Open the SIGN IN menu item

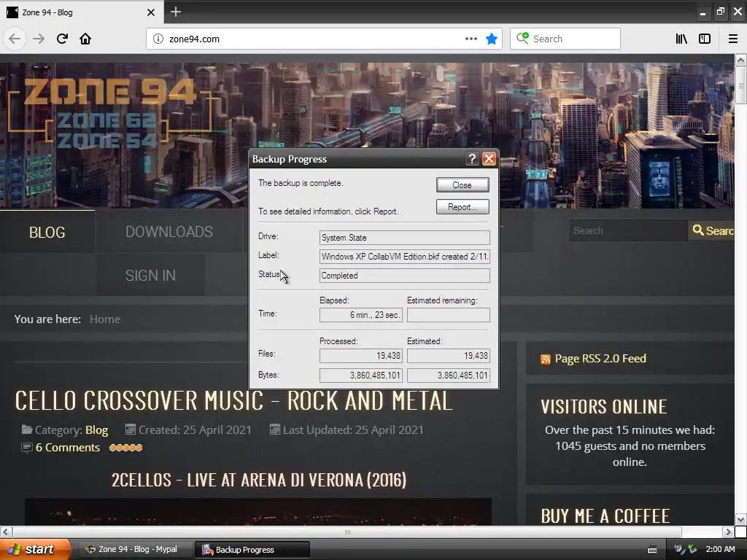[x=150, y=275]
